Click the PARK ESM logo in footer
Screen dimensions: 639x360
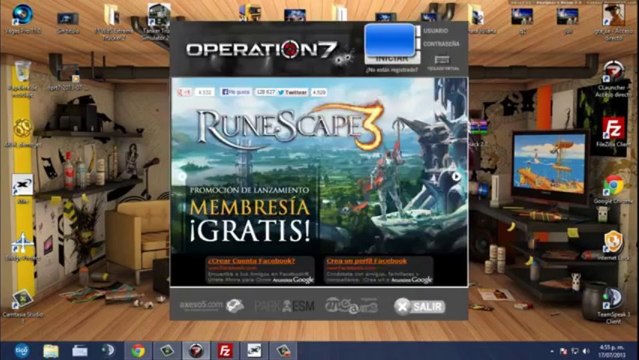pyautogui.click(x=284, y=306)
